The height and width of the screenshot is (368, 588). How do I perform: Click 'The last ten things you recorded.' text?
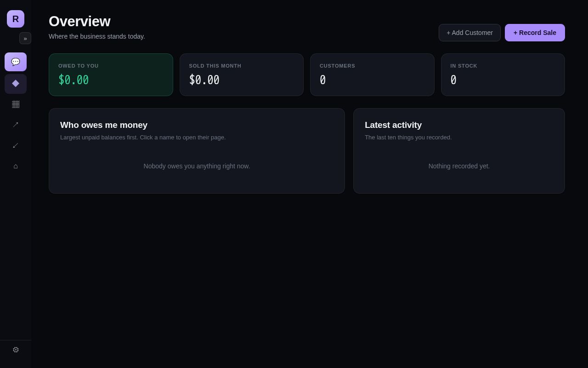408,138
